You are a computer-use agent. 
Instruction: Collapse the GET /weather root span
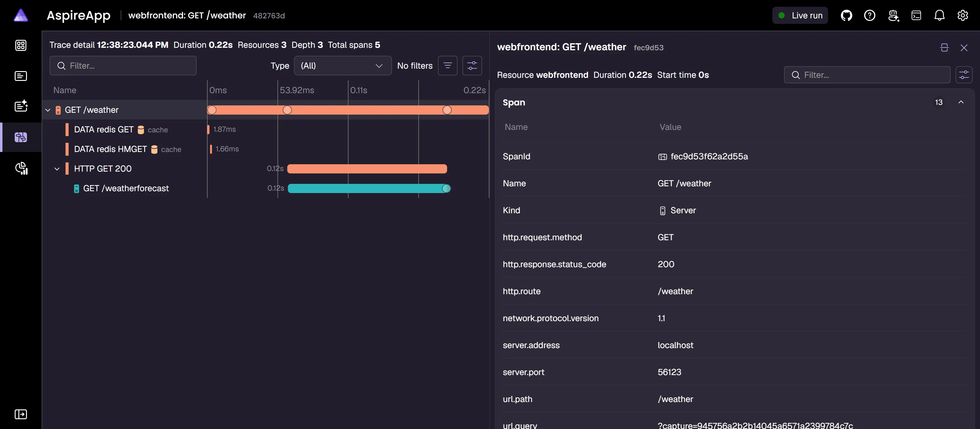pyautogui.click(x=48, y=110)
